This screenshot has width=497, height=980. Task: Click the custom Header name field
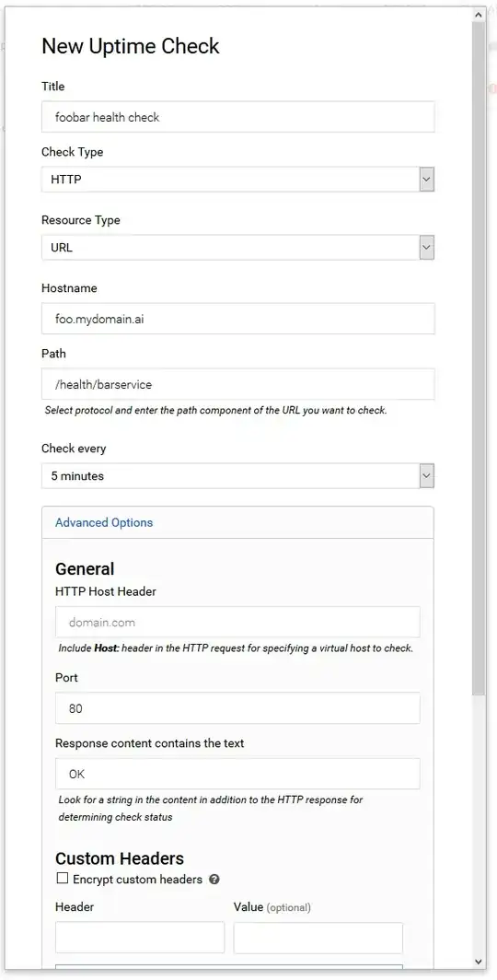[140, 938]
